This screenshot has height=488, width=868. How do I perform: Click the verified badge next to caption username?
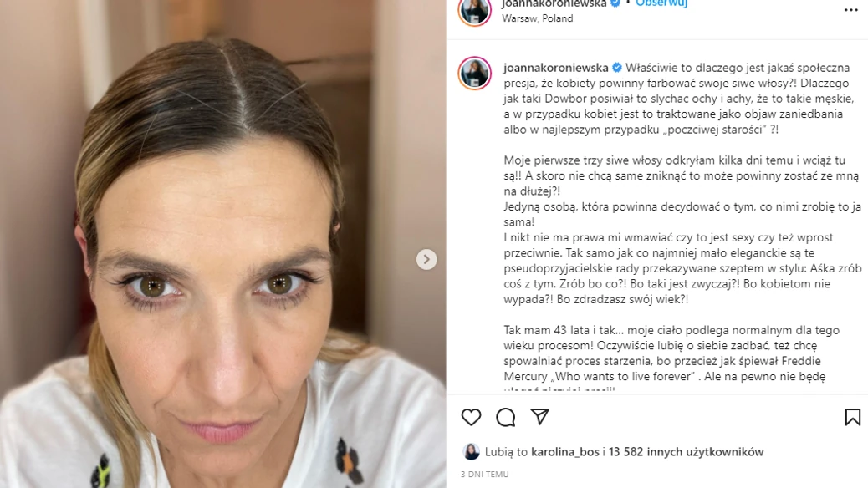coord(616,68)
